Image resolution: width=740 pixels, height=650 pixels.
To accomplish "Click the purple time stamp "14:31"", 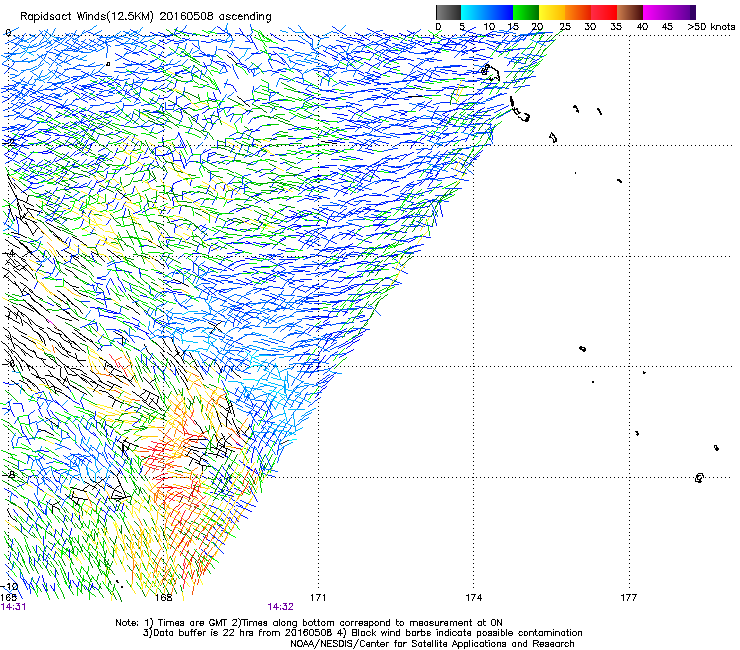I will pyautogui.click(x=13, y=607).
